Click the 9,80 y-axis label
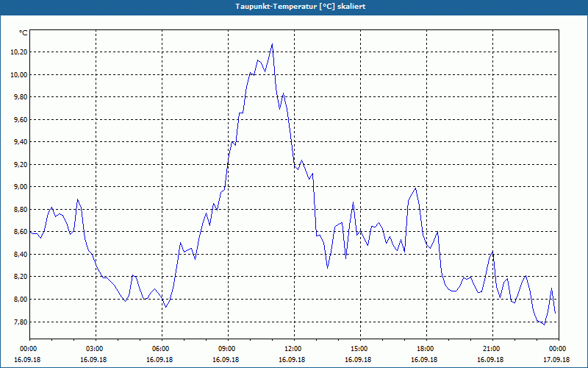 point(21,97)
